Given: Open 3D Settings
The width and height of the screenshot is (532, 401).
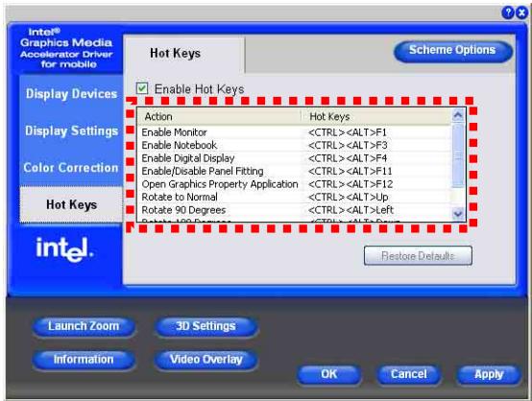Looking at the screenshot, I should point(206,326).
